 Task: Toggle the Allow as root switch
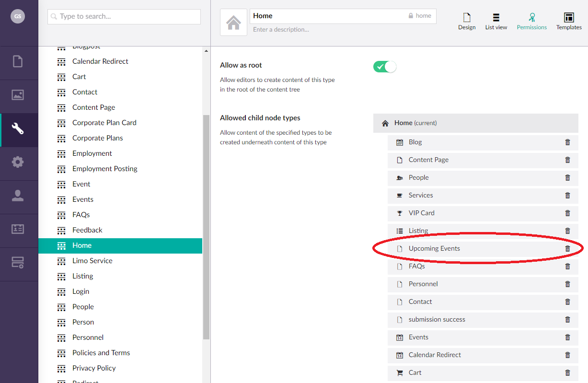click(385, 67)
